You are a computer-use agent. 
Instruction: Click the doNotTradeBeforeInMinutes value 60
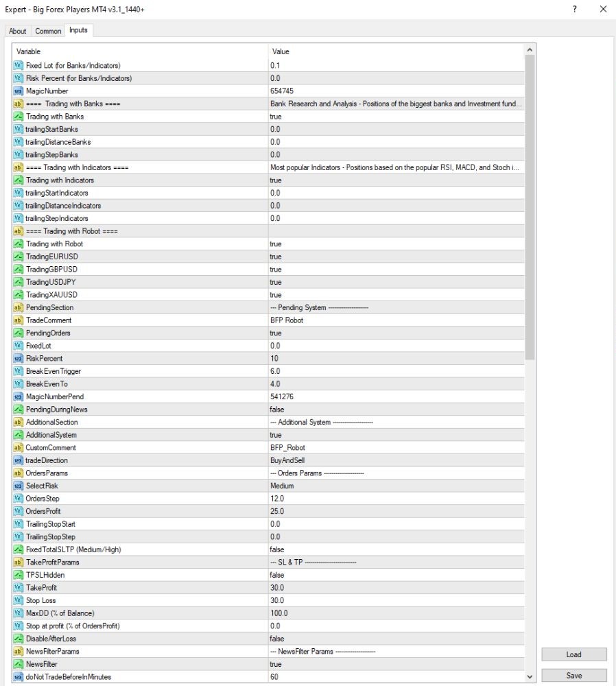[x=396, y=677]
